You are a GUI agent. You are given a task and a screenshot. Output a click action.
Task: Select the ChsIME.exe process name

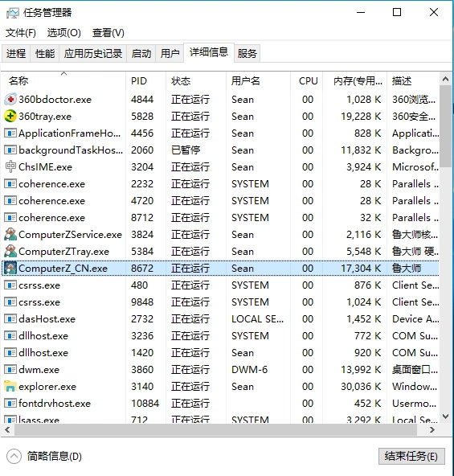(45, 167)
